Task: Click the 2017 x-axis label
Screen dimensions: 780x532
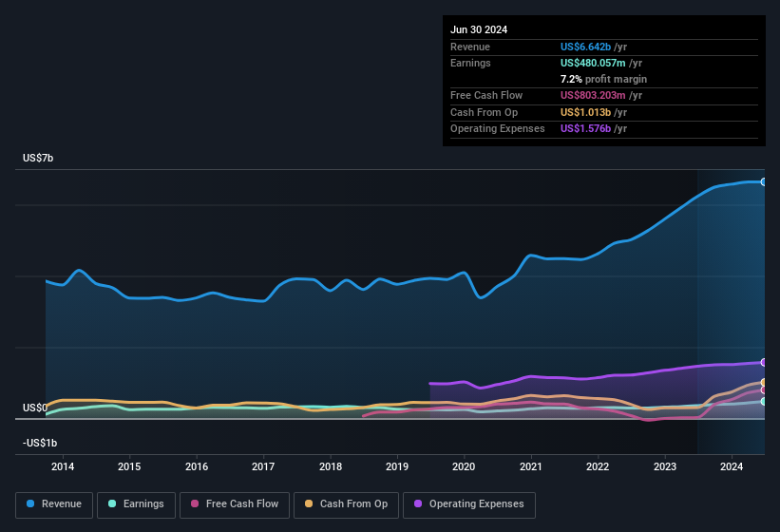Action: point(263,466)
